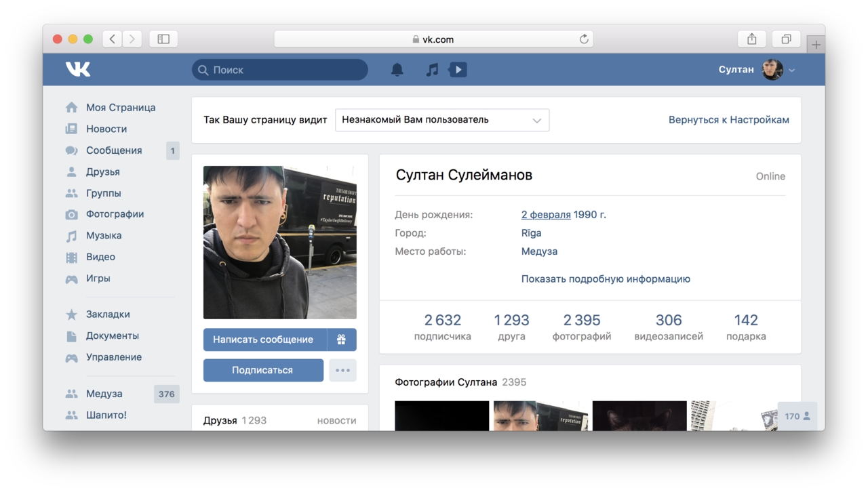
Task: Open the music note player icon
Action: click(x=432, y=69)
